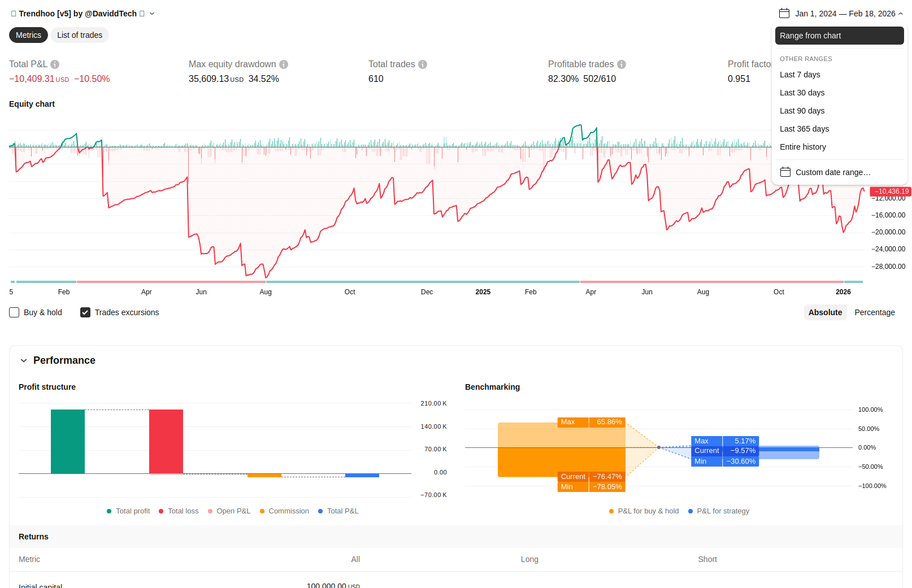Click the Total profit legend dot

(109, 511)
